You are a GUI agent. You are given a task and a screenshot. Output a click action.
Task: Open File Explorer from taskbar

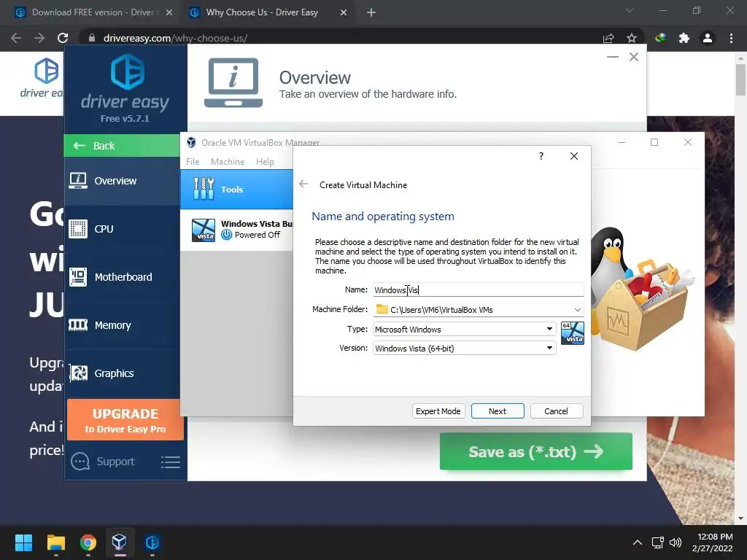click(x=55, y=542)
